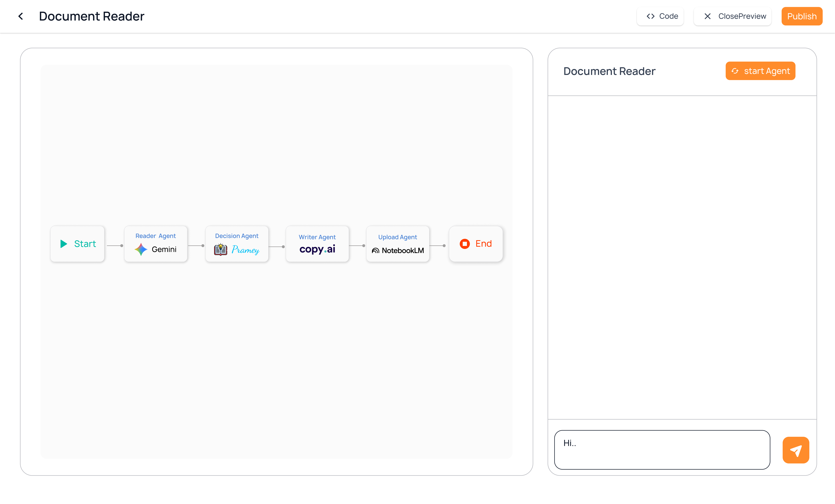Select the Decision Agent node label

(237, 236)
